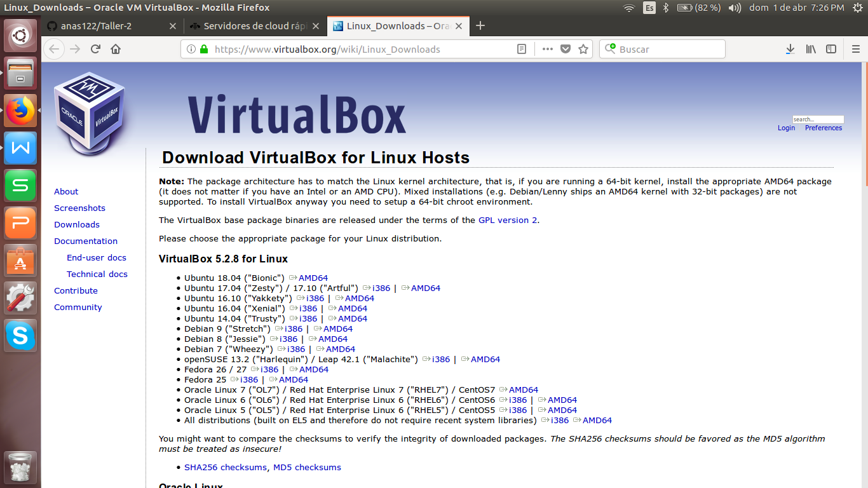Download AMD64 package for Debian 9 Stretch
868x488 pixels.
click(x=338, y=329)
